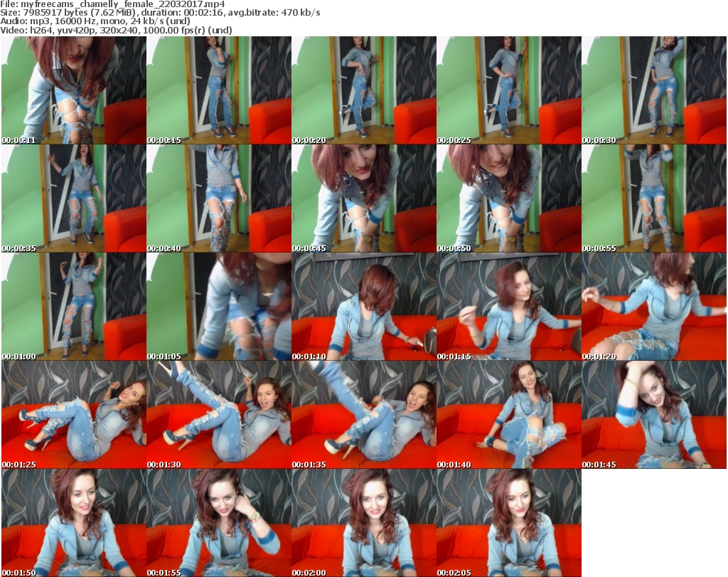
Task: Select the thumbnail stamped 00:00:20
Action: click(364, 90)
